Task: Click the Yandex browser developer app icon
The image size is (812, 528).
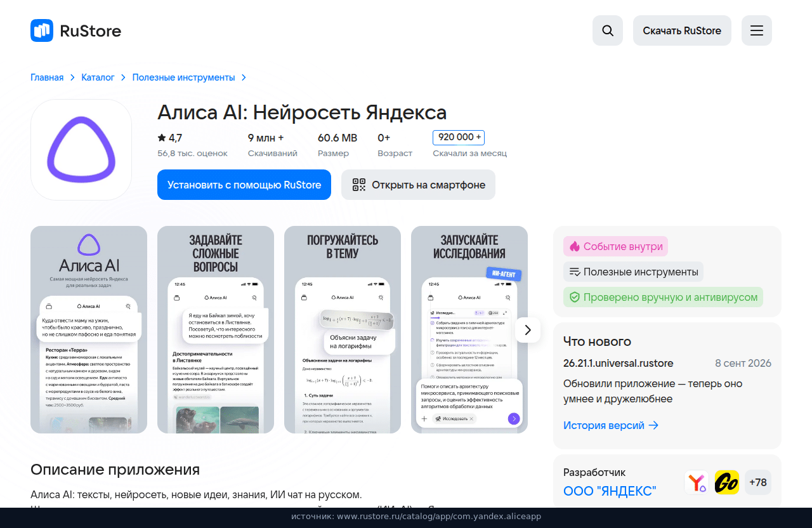Action: click(697, 482)
